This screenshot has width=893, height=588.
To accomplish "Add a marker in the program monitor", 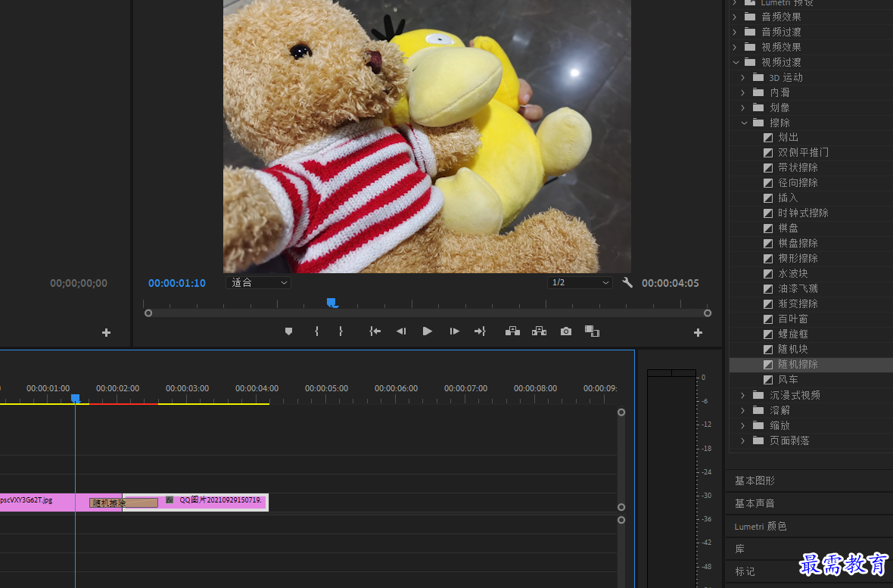I will [x=289, y=331].
